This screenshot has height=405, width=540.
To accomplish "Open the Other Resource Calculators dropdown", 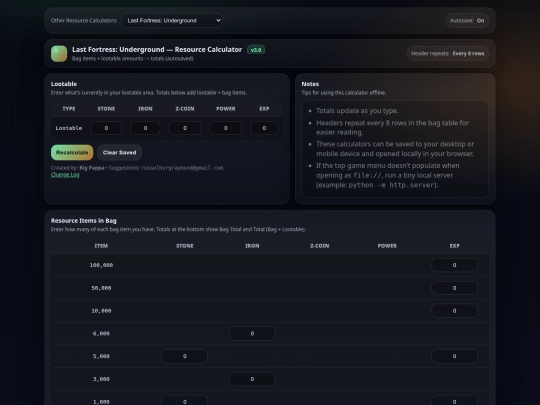I will 172,21.
